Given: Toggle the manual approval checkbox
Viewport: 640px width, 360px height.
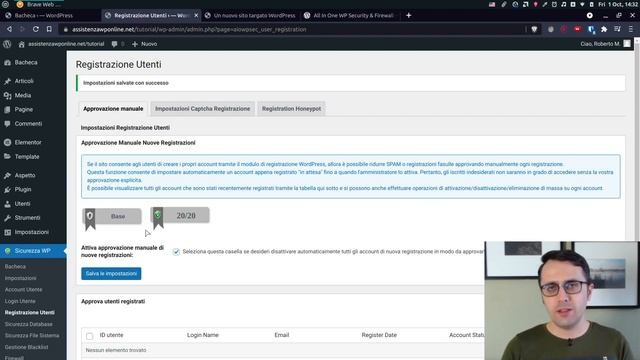Looking at the screenshot, I should [176, 251].
